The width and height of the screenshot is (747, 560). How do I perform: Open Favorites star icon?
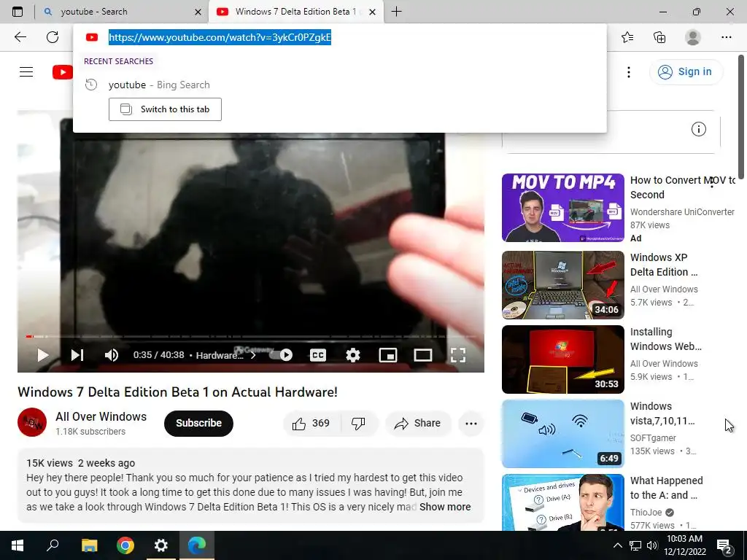point(627,37)
